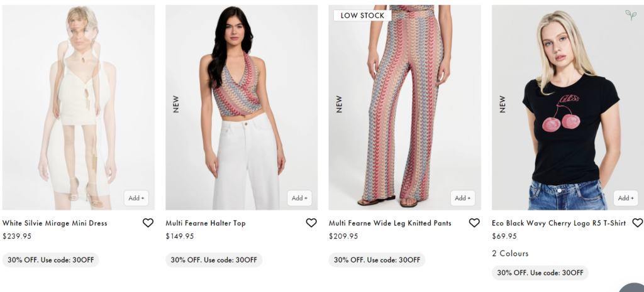Click Add + on the Cherry Logo T-Shirt
644x292 pixels.
click(626, 198)
